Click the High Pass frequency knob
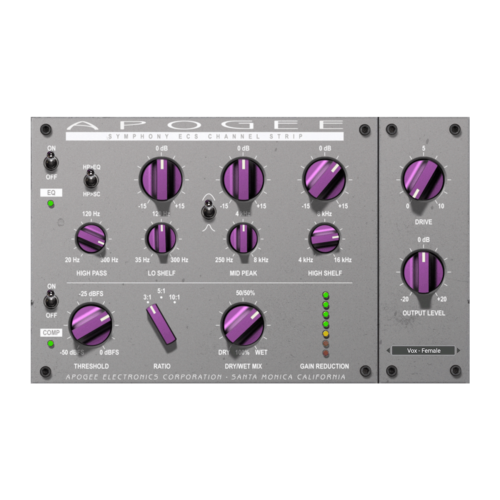This screenshot has height=500, width=500. click(91, 238)
